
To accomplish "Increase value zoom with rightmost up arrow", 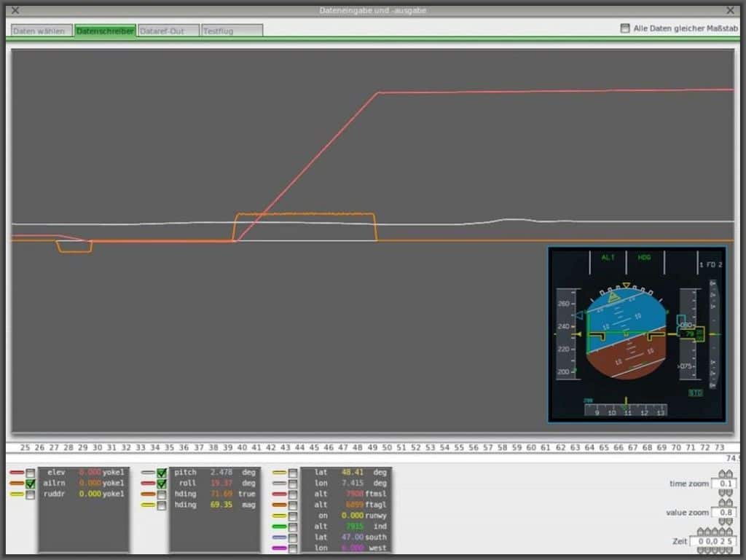I will pyautogui.click(x=729, y=502).
